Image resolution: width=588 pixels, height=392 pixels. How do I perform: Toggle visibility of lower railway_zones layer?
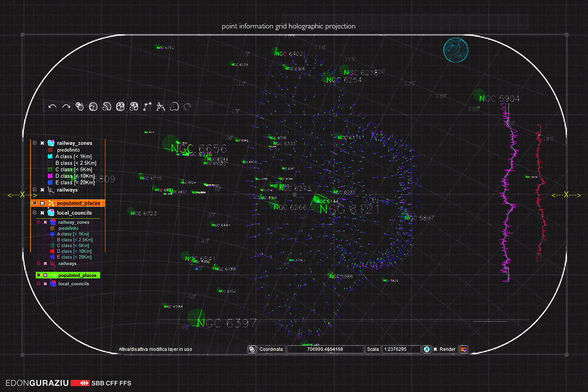tap(45, 222)
